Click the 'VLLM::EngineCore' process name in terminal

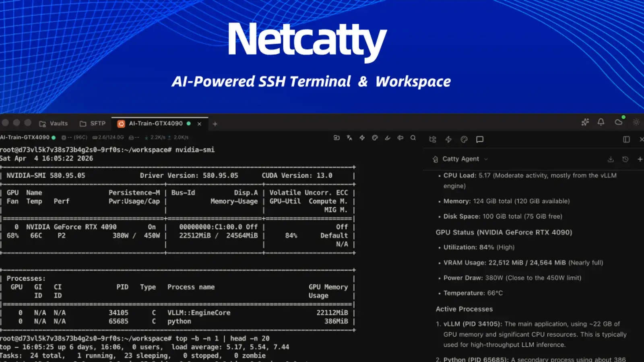[199, 313]
